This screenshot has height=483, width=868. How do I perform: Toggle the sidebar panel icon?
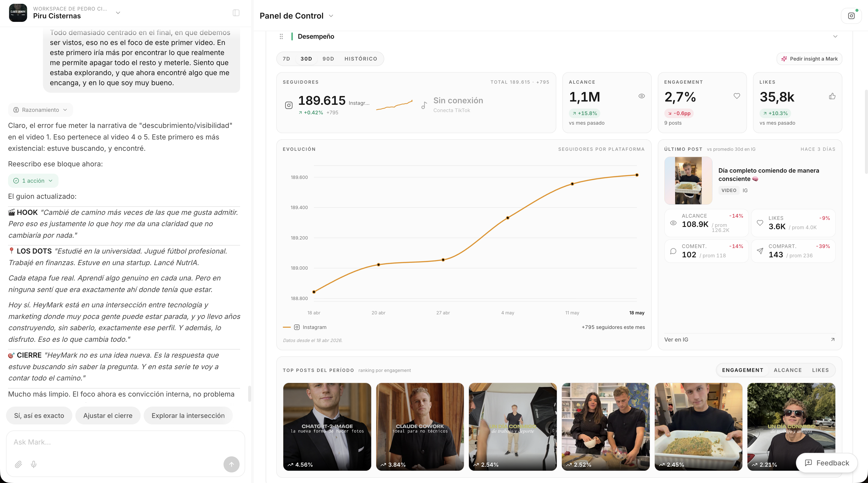(236, 13)
